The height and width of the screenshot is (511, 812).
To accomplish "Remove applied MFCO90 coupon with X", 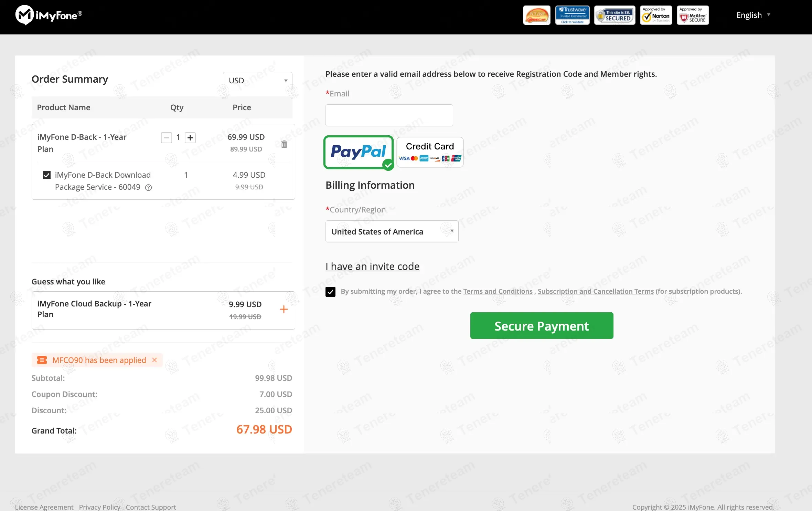I will tap(154, 360).
